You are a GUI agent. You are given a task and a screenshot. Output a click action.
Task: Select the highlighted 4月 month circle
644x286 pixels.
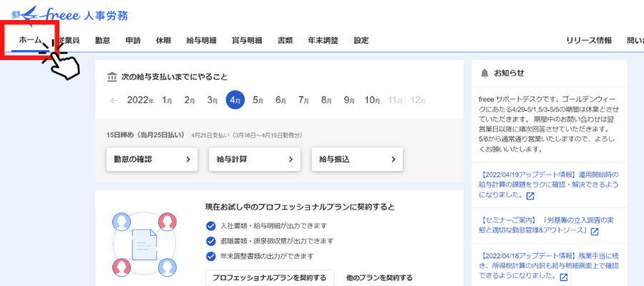[x=235, y=101]
